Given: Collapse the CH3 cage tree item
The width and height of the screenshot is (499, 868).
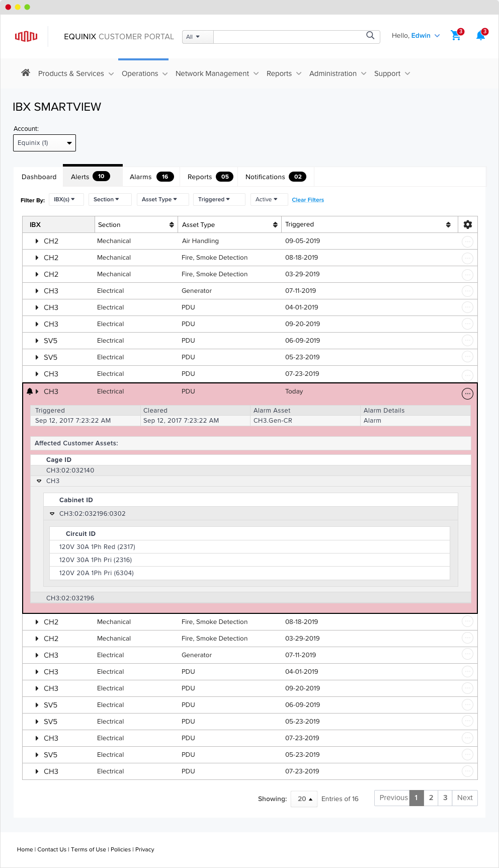Looking at the screenshot, I should coord(39,481).
